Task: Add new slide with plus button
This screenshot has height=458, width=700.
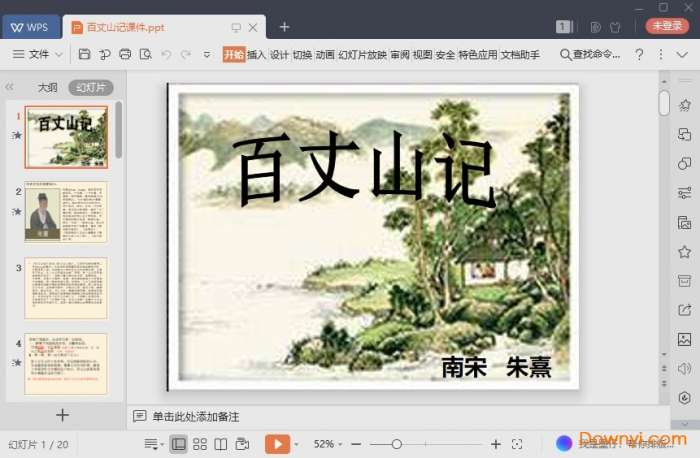Action: (62, 415)
